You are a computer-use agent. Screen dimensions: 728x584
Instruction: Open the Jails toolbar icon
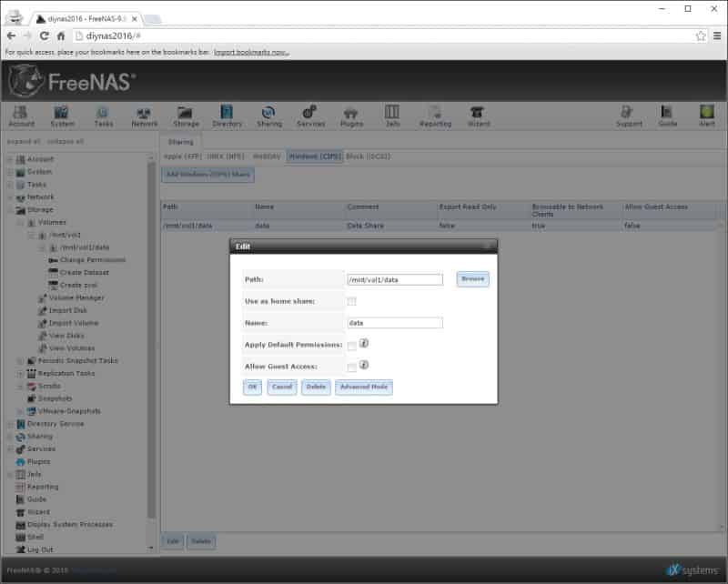click(x=392, y=116)
